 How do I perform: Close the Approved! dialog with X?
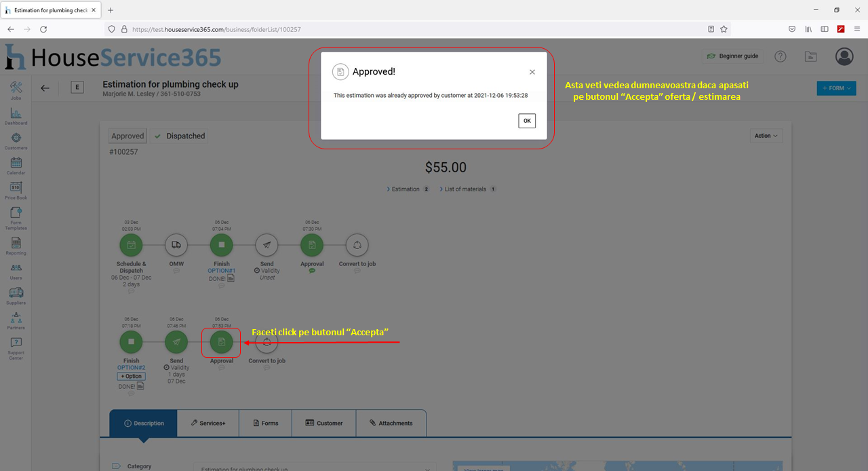532,72
